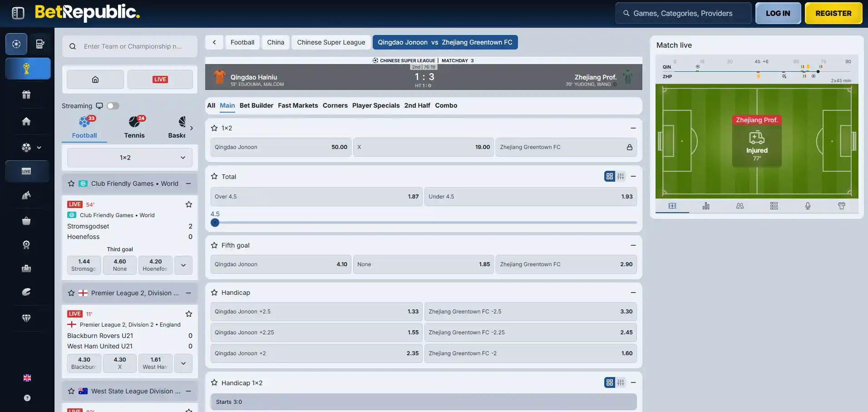The width and height of the screenshot is (868, 412).
Task: Open the diamond VIP sidebar icon
Action: pyautogui.click(x=26, y=318)
